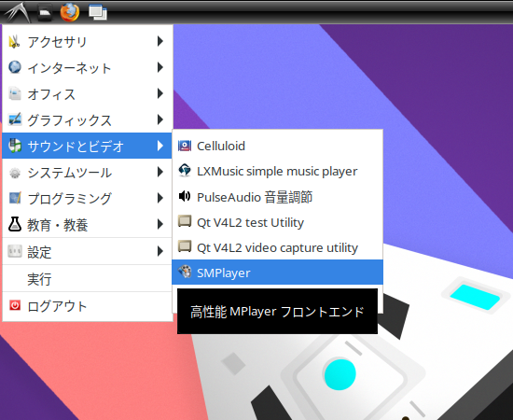This screenshot has width=513, height=420.
Task: Click the 教育・教養 flask icon
Action: [x=15, y=225]
